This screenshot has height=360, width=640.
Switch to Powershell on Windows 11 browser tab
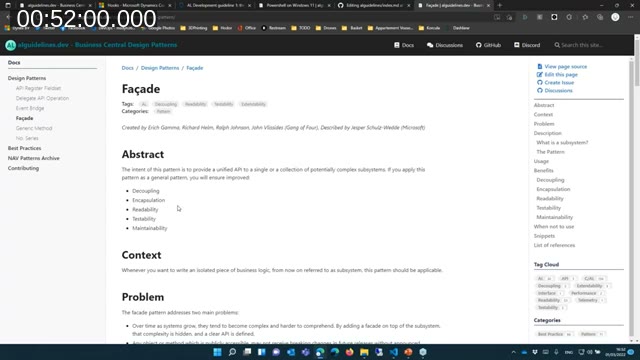[x=295, y=6]
